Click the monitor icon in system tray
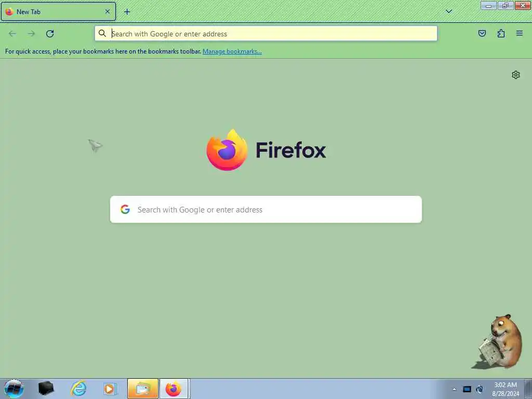 click(467, 389)
